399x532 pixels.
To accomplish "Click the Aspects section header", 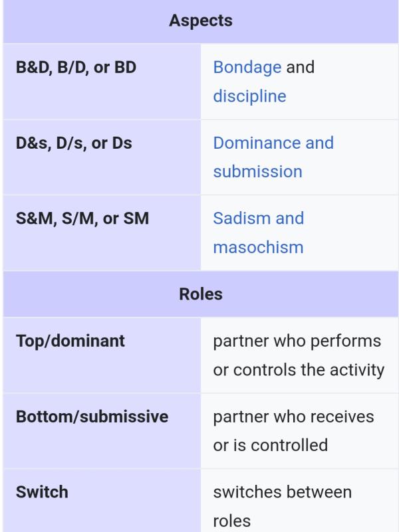I will pos(200,21).
